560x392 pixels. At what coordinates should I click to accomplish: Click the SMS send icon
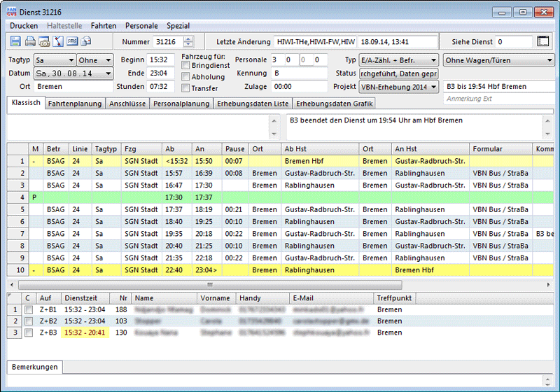coord(72,41)
